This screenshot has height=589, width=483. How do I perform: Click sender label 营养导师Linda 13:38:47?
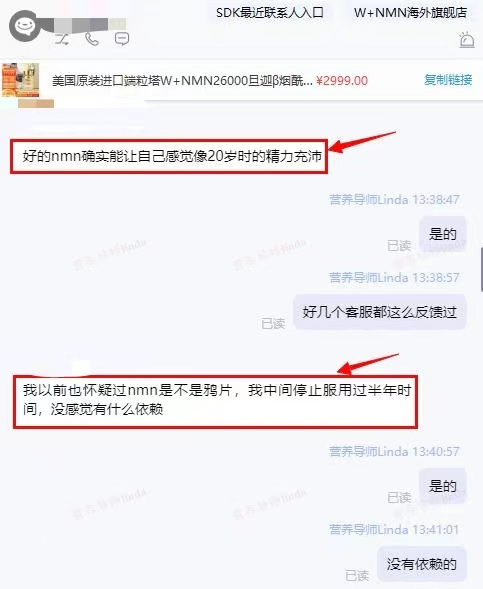click(x=394, y=199)
